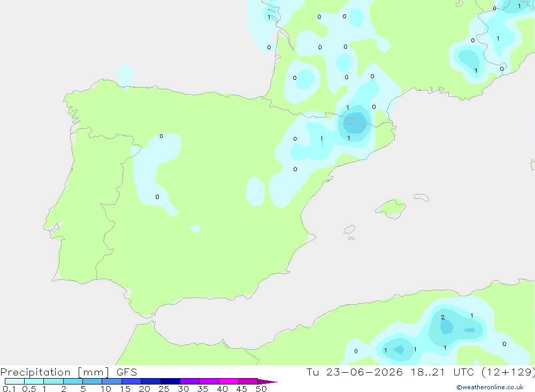The height and width of the screenshot is (392, 535).
Task: Pick the 15–20 mm legend color swatch
Action: click(132, 381)
